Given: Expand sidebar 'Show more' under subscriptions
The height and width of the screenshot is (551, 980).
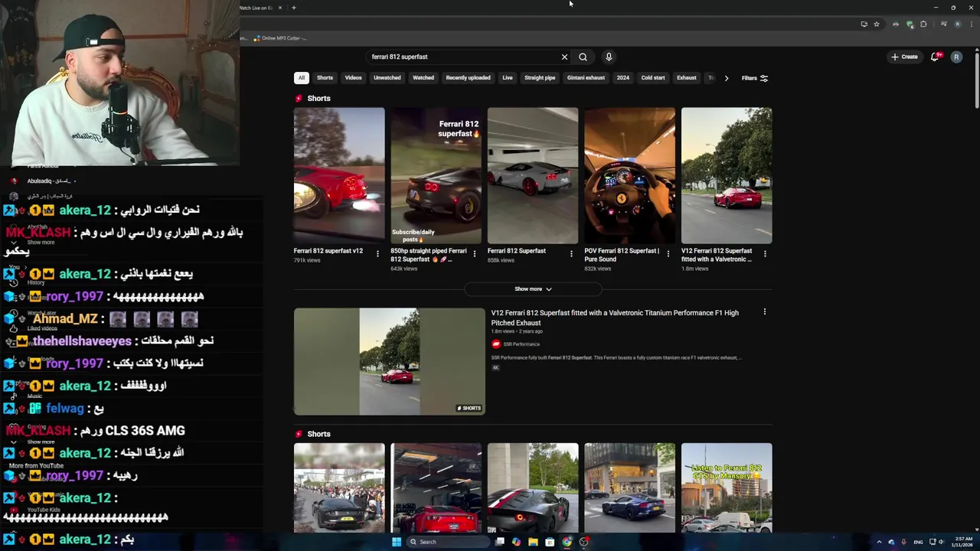Looking at the screenshot, I should (x=41, y=243).
